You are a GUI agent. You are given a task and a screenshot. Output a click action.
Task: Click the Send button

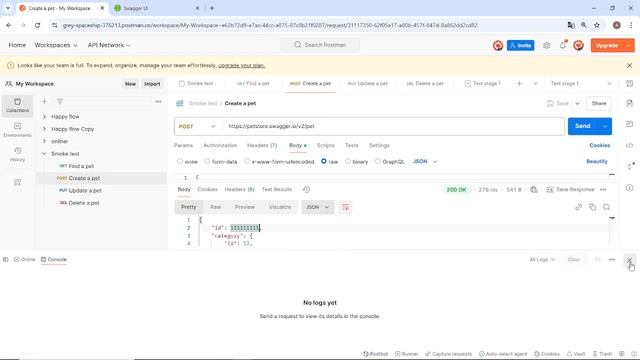pyautogui.click(x=582, y=127)
